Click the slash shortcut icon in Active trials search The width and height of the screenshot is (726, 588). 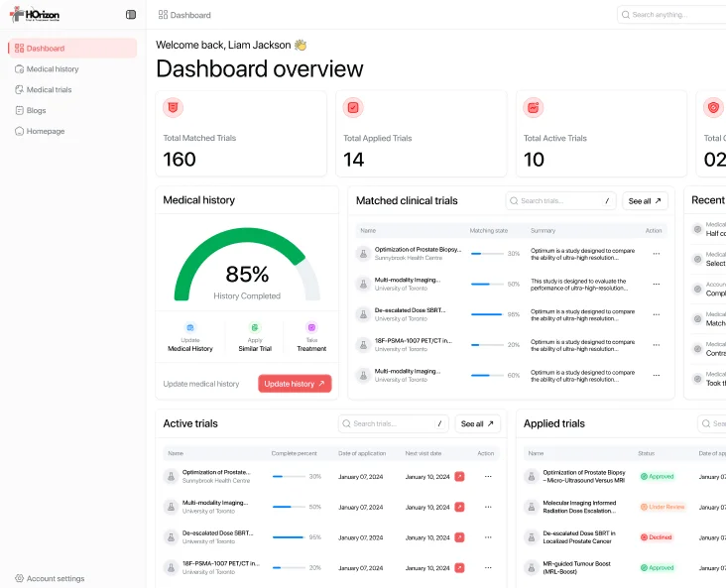(439, 423)
